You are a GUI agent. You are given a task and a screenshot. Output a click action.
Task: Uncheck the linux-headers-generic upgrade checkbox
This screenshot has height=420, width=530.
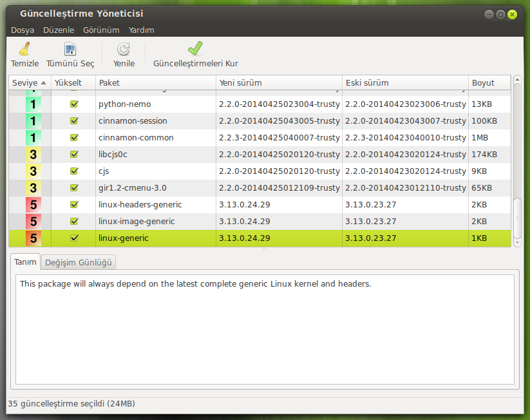tap(74, 205)
